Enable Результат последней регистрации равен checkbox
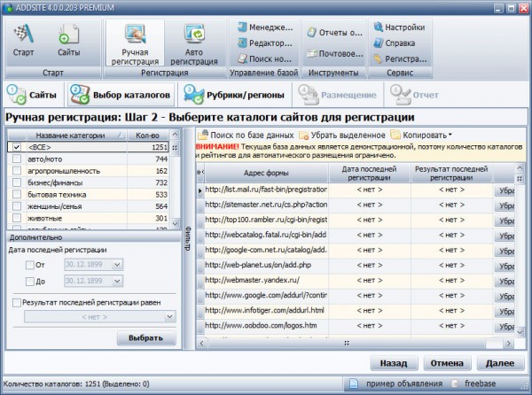Viewport: 532px width, 395px height. [x=17, y=303]
